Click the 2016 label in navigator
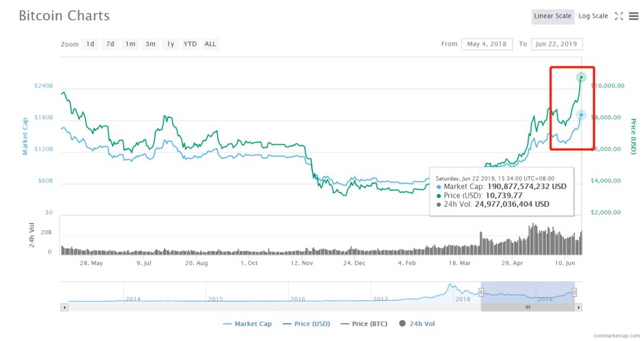The height and width of the screenshot is (341, 644). (298, 299)
